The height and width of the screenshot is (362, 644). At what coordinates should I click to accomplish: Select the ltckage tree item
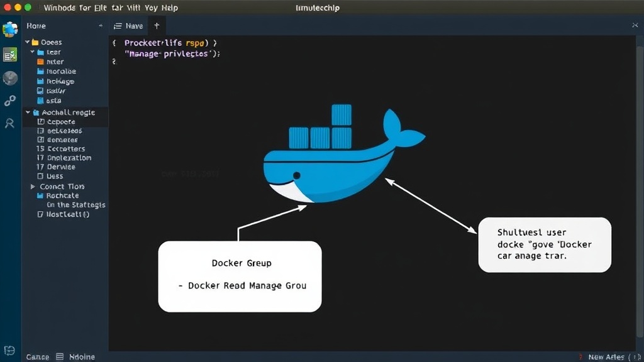tap(60, 81)
